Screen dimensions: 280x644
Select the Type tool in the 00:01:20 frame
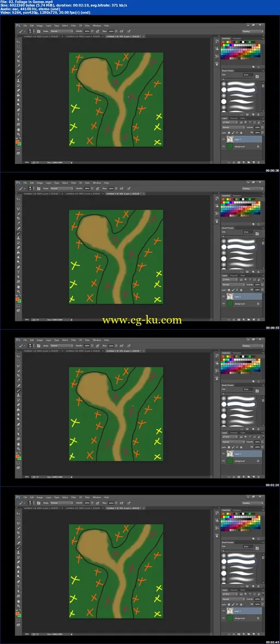pos(19,429)
